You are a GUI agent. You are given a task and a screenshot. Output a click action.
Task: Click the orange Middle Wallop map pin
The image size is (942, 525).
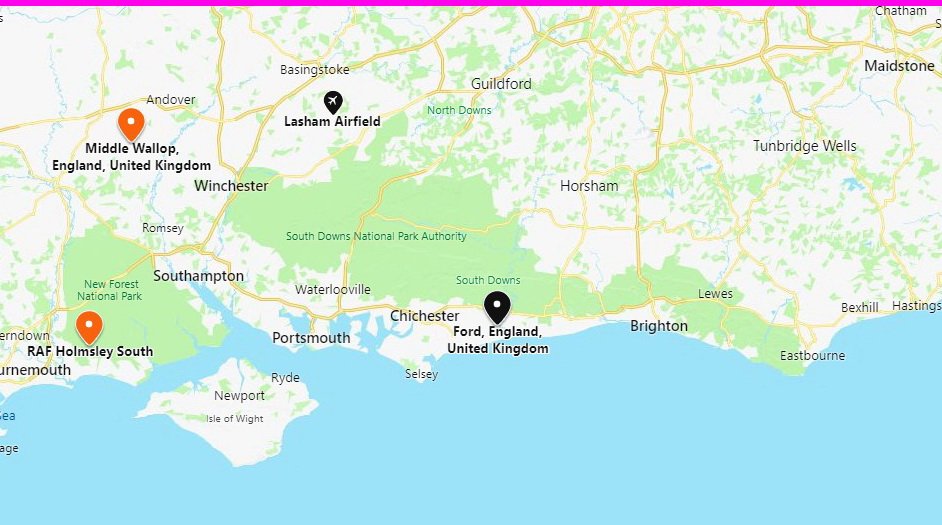click(x=131, y=123)
